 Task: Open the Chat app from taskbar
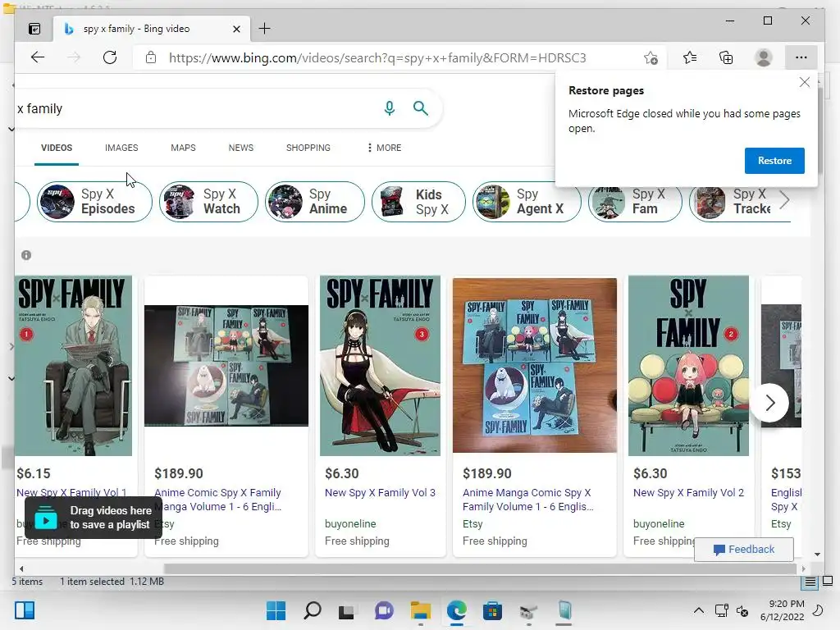point(384,610)
